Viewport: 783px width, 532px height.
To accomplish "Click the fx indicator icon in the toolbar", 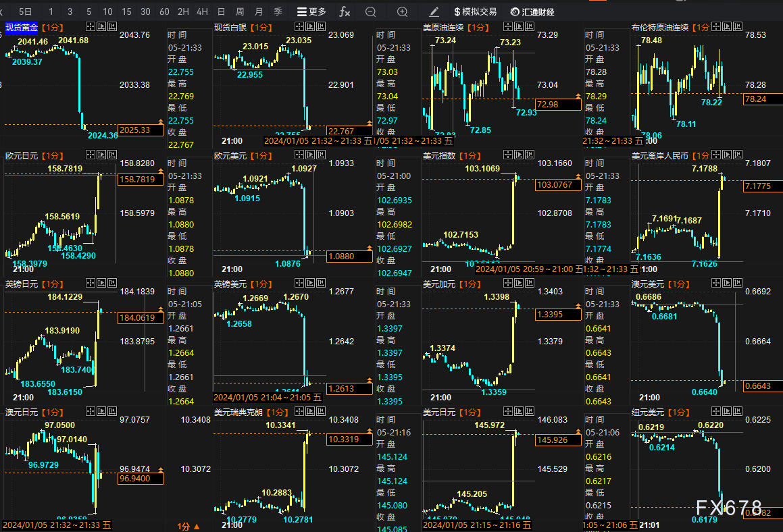I will coord(344,11).
